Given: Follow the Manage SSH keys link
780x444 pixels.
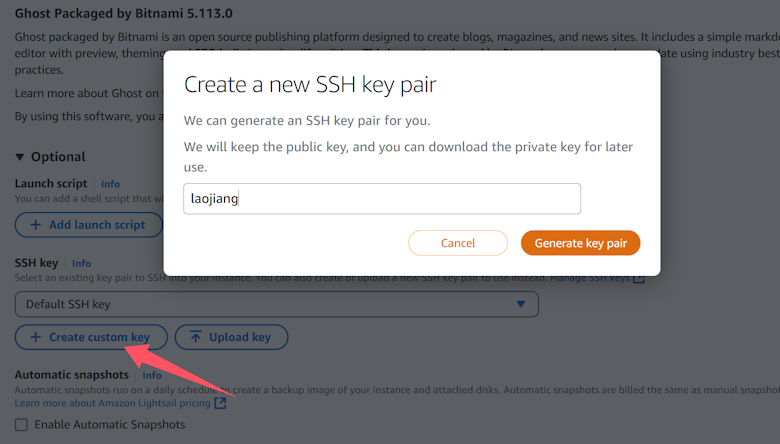Looking at the screenshot, I should [x=590, y=277].
